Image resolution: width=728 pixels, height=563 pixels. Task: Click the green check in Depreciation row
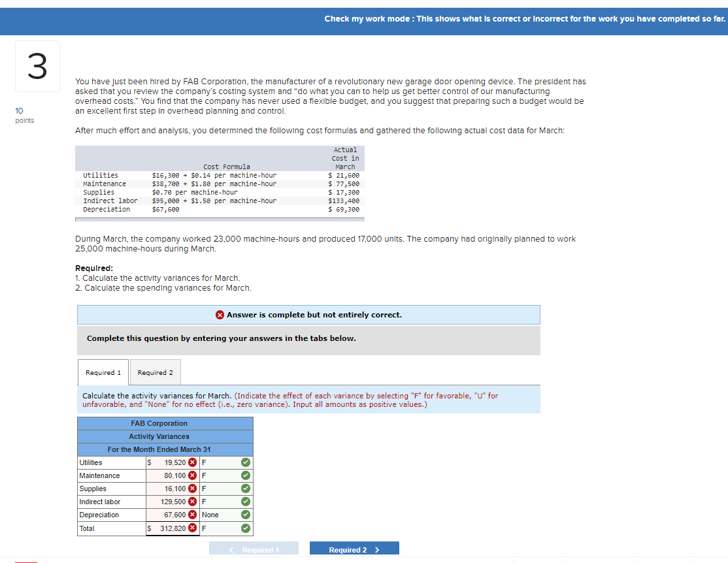tap(246, 514)
